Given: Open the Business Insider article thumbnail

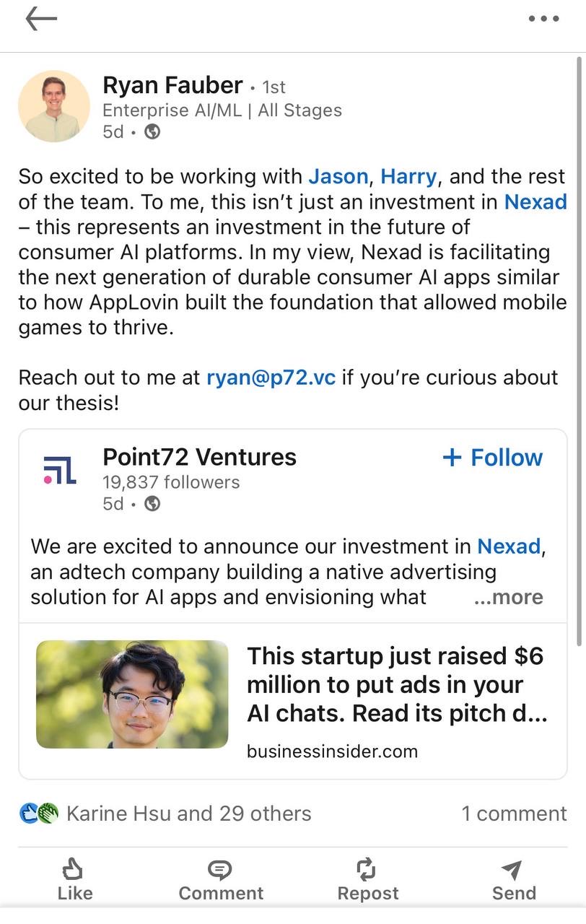Looking at the screenshot, I should click(x=132, y=694).
